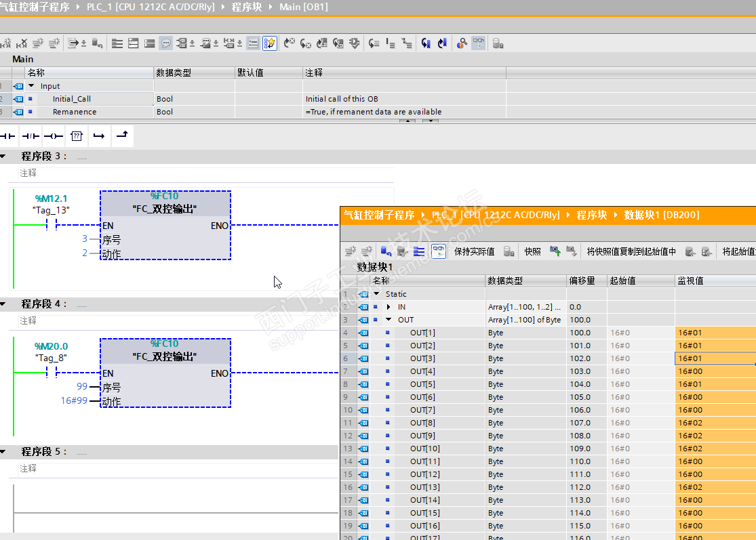Toggle monitor all in DB200 toolbar
The width and height of the screenshot is (756, 540).
pyautogui.click(x=439, y=251)
